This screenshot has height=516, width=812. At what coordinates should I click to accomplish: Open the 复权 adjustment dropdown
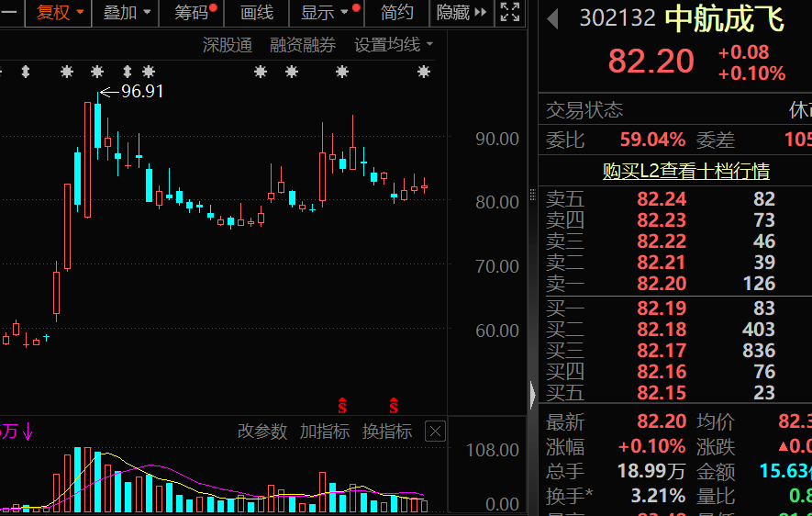[60, 13]
